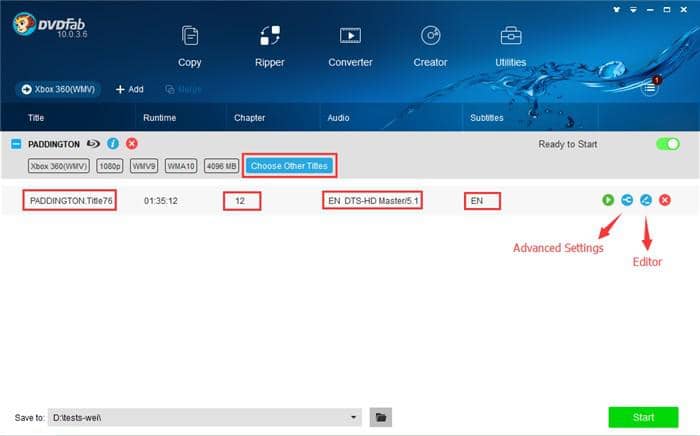
Task: Browse output folder with folder icon
Action: 381,417
